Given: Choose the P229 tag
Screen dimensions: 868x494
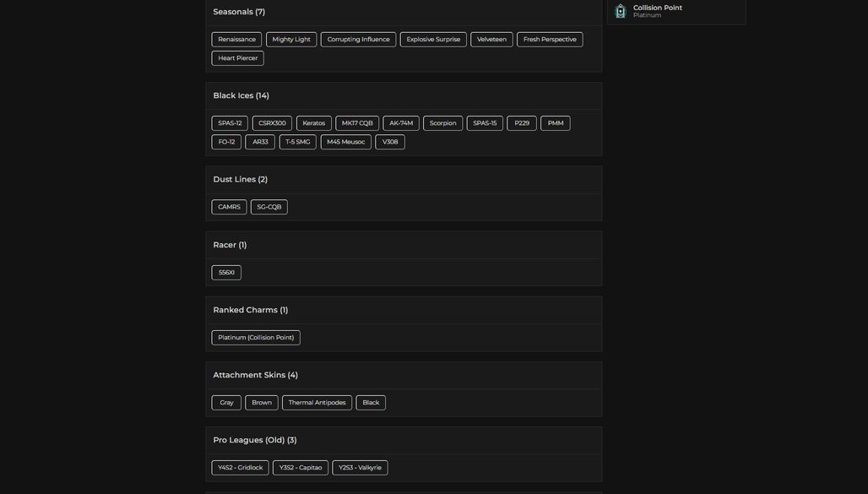Looking at the screenshot, I should point(522,123).
